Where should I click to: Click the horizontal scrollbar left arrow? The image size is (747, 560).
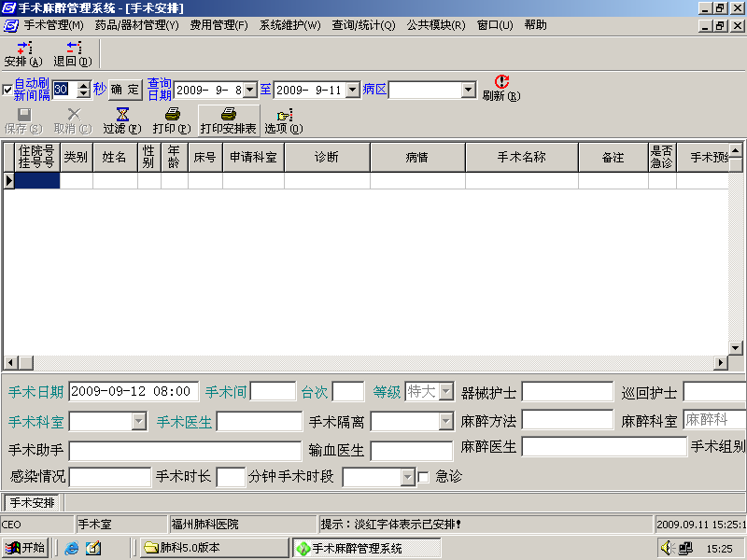point(11,363)
